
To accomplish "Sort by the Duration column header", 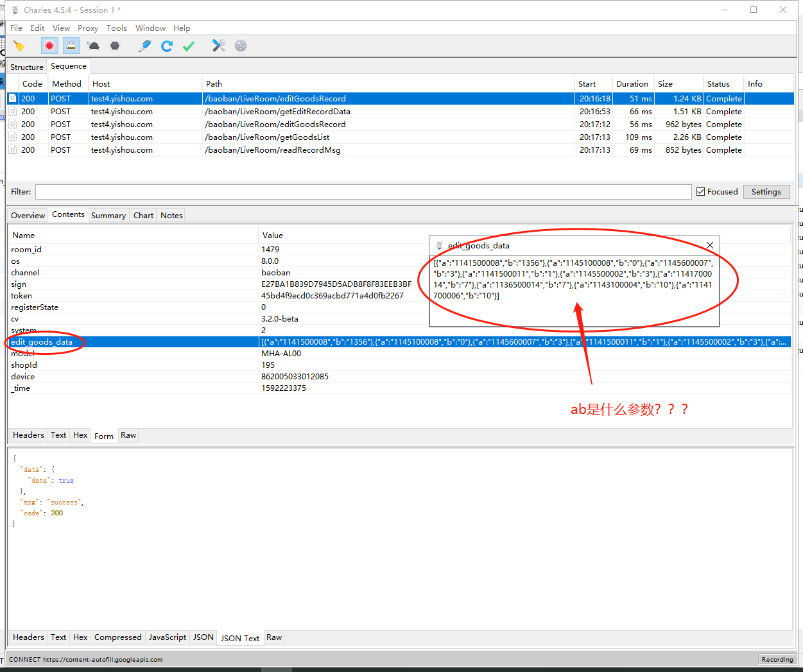I will click(632, 84).
